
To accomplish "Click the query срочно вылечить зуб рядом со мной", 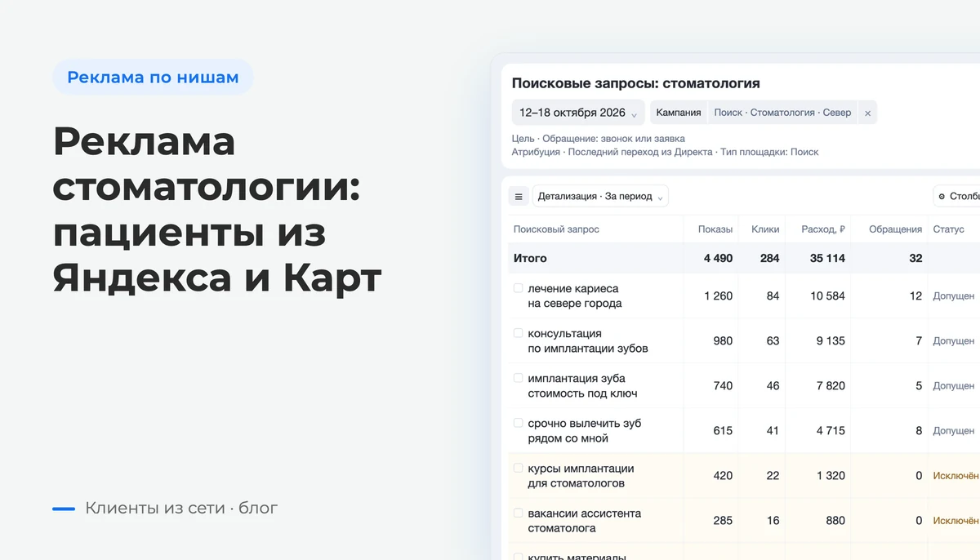I will tap(585, 430).
